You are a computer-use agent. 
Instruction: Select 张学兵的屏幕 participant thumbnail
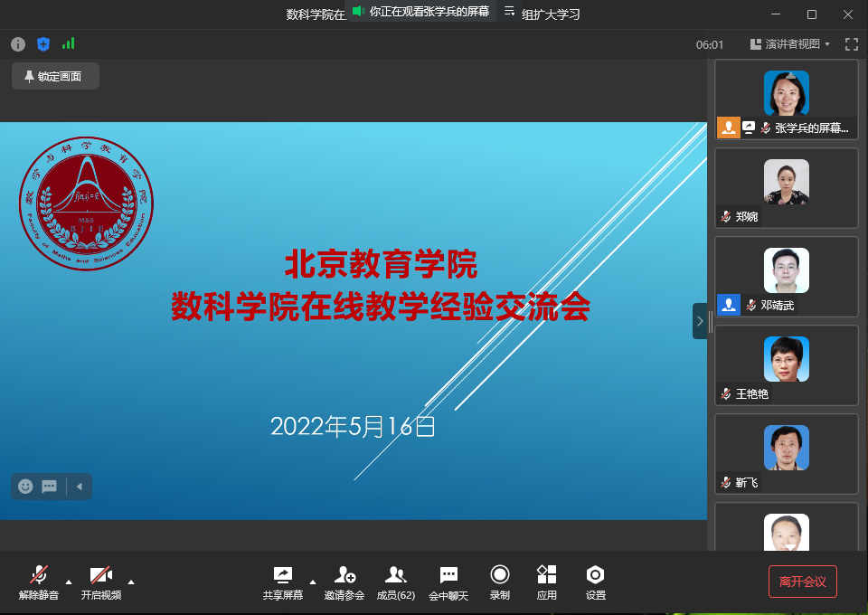[x=787, y=99]
